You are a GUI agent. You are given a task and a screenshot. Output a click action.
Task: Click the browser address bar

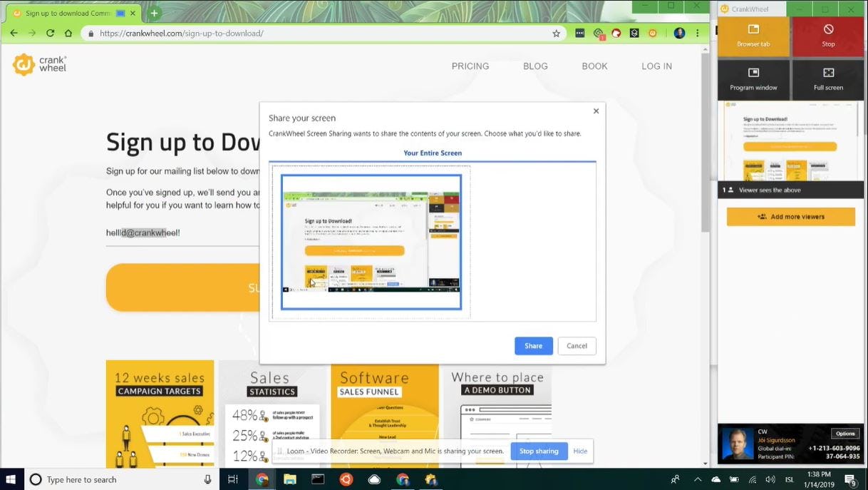(x=324, y=33)
